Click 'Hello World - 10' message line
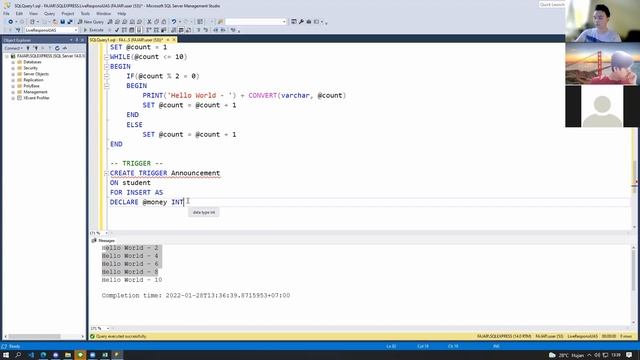 [x=132, y=280]
